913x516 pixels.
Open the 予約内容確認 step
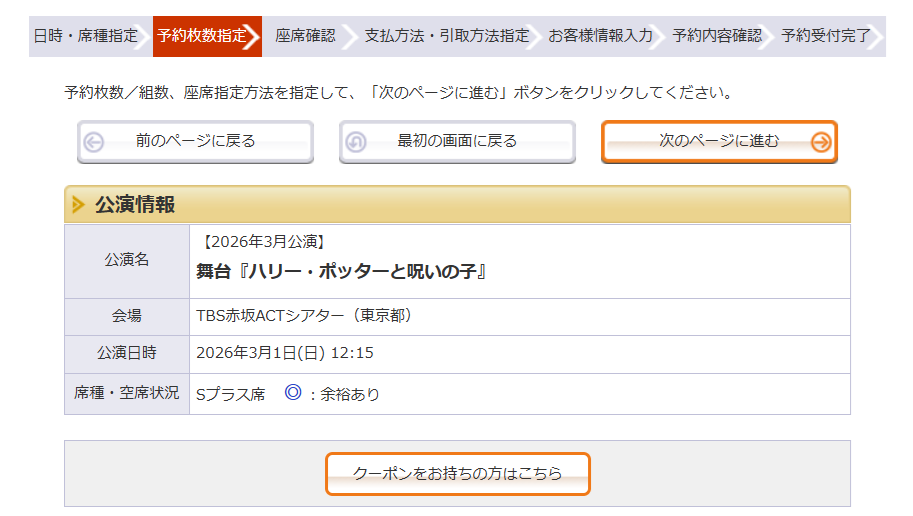pos(716,36)
